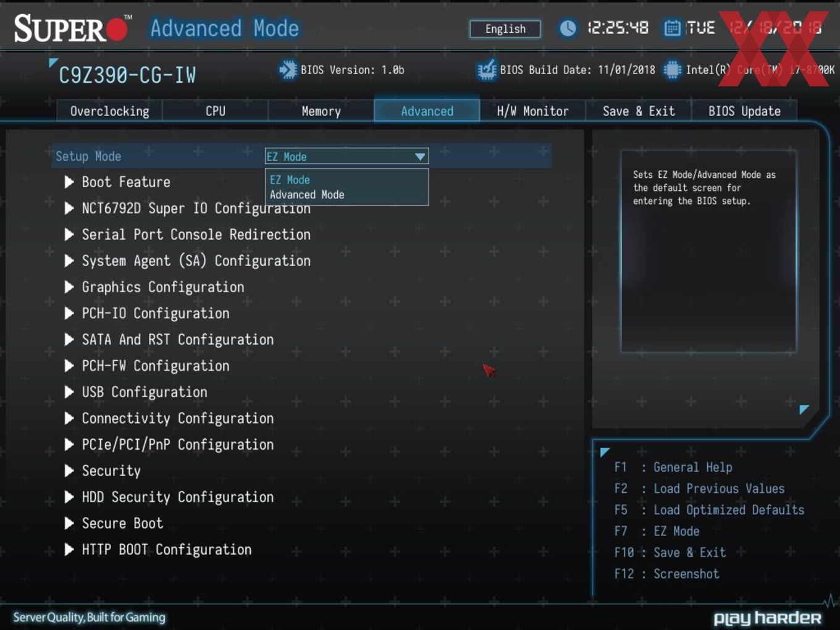Click the Supermicro logo
This screenshot has height=630, width=840.
pyautogui.click(x=72, y=28)
